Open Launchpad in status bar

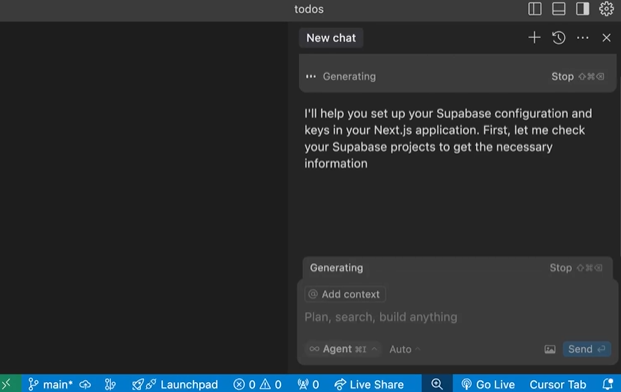coord(175,384)
